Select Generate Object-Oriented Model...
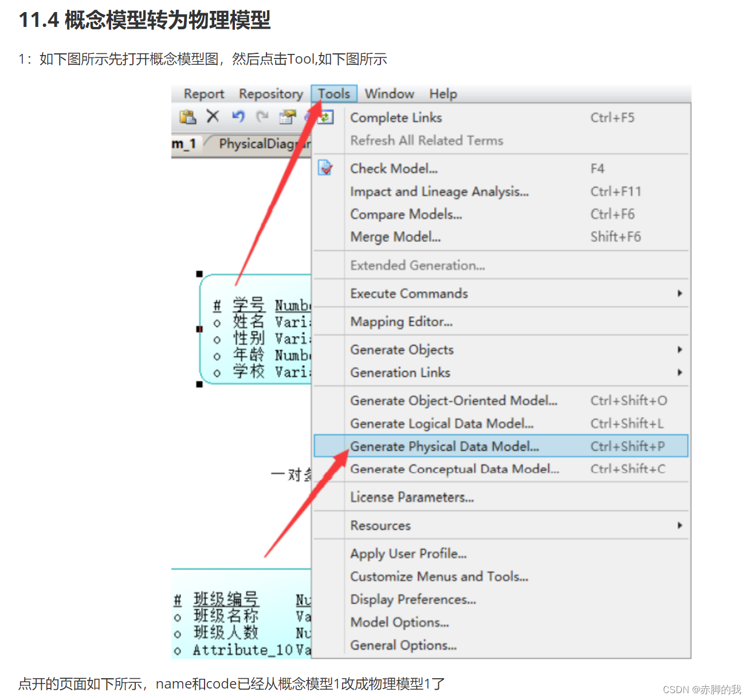 500,401
